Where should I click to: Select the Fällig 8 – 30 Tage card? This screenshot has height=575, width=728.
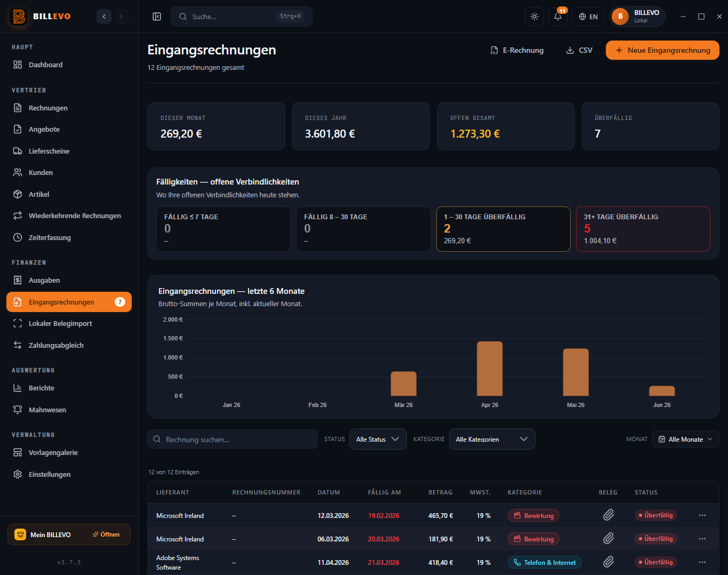tap(363, 229)
